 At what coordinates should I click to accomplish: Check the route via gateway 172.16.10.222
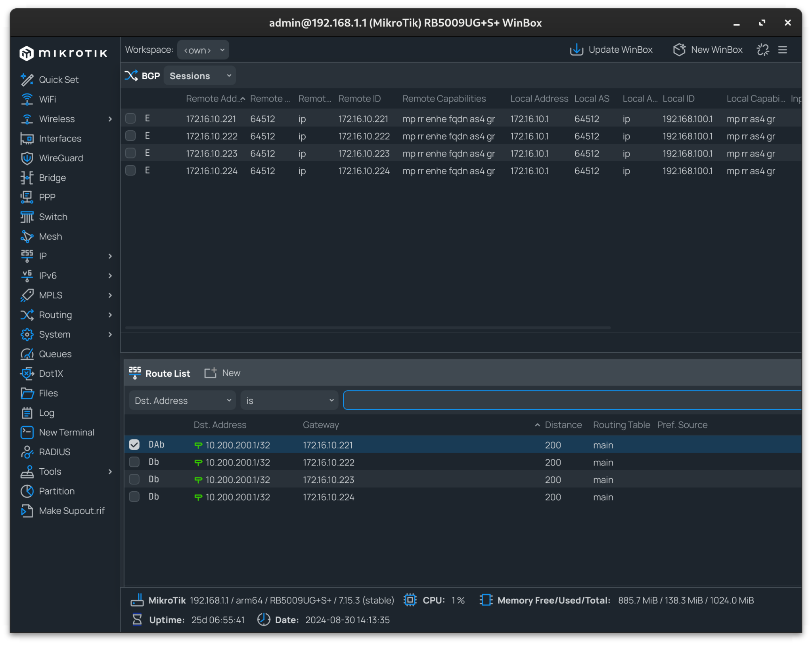coord(134,462)
